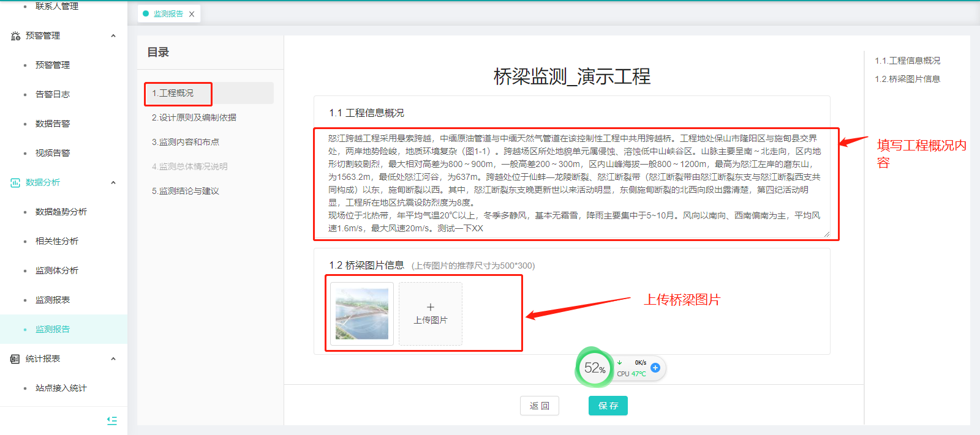Click the uploaded bridge image thumbnail
This screenshot has width=980, height=435.
(362, 314)
